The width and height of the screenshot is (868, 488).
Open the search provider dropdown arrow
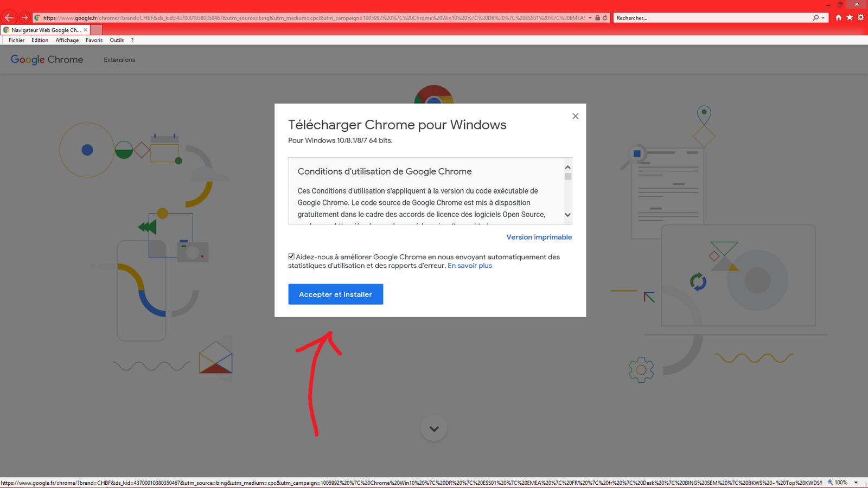coord(823,18)
